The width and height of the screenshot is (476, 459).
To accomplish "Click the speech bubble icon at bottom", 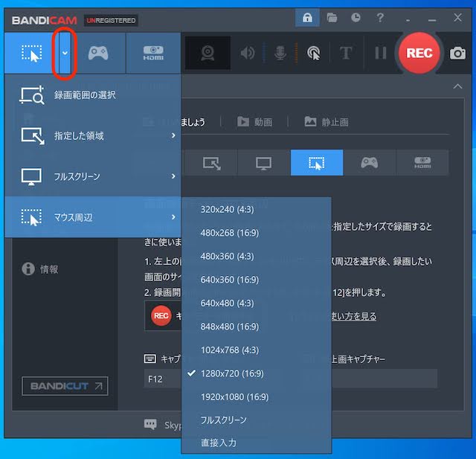I will click(x=150, y=424).
